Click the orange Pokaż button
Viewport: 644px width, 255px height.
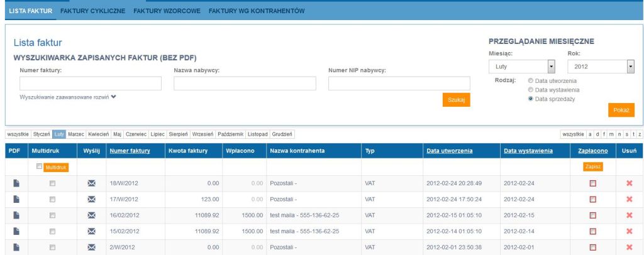621,110
